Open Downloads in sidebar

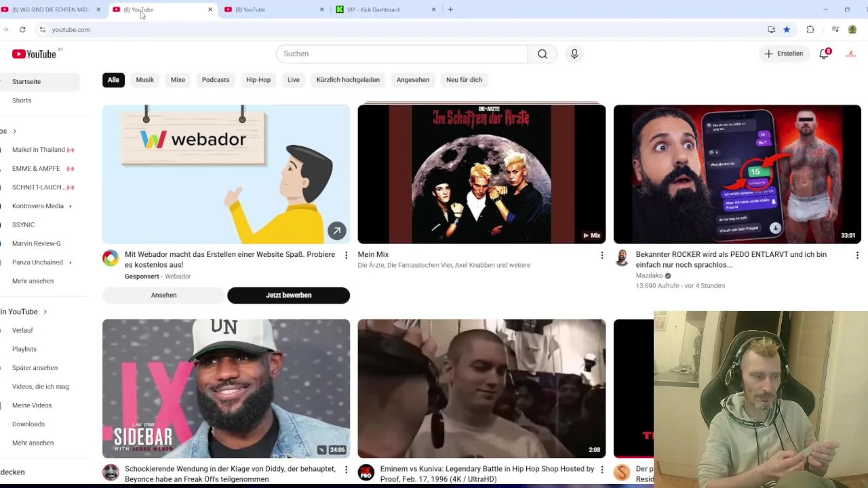click(x=28, y=424)
